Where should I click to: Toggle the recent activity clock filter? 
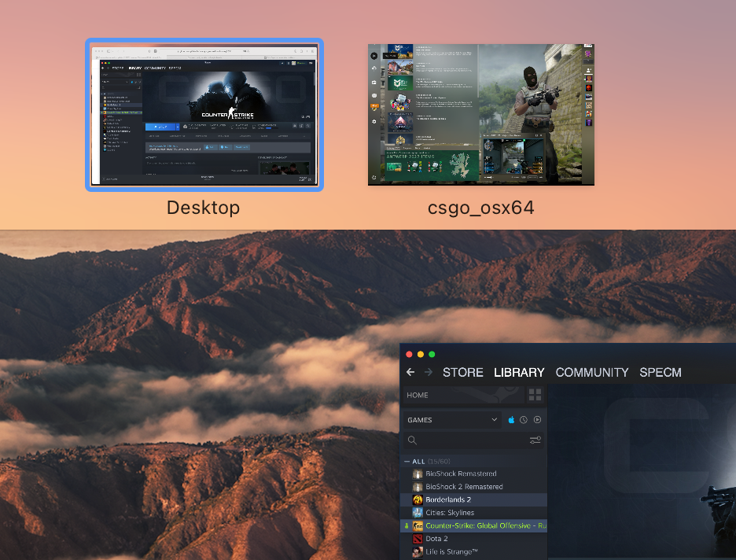[x=524, y=420]
